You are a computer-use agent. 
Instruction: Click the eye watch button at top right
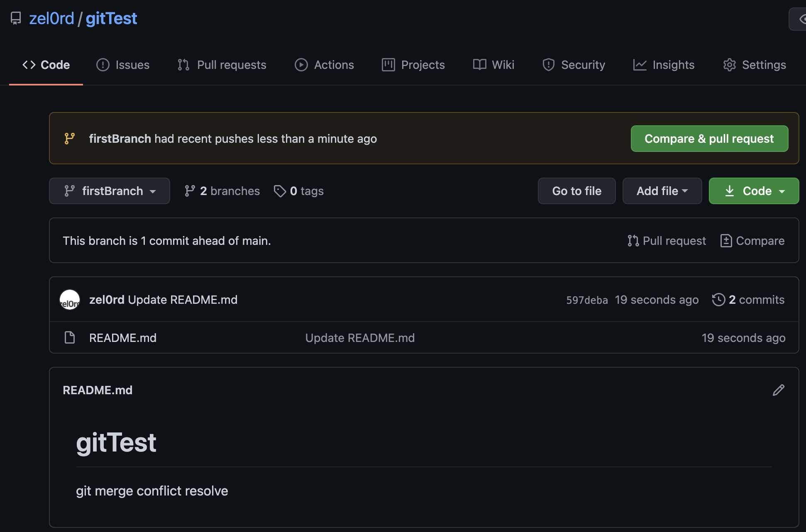tap(801, 19)
